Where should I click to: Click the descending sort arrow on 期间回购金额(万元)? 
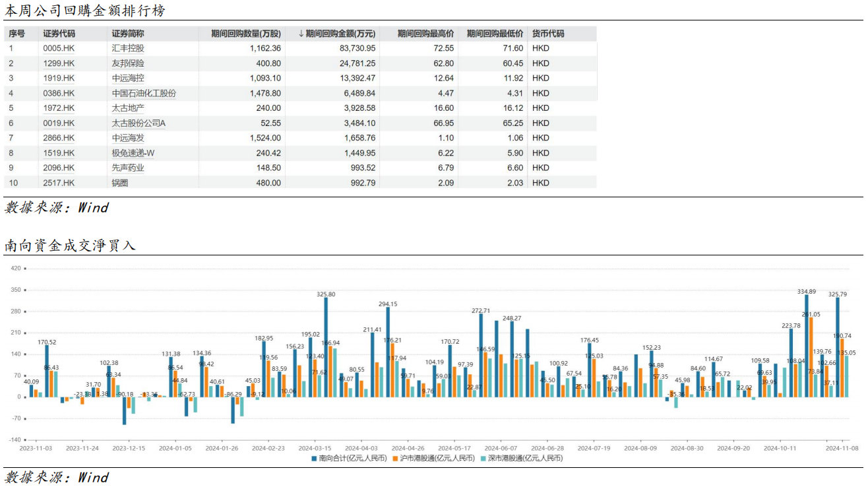(301, 34)
